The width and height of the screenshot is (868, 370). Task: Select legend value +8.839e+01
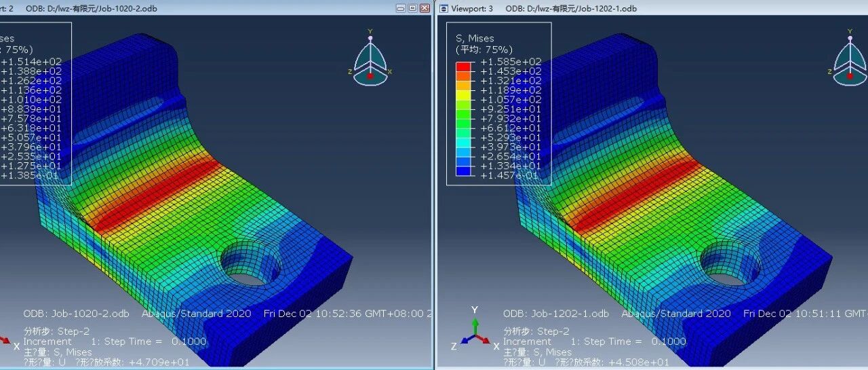31,109
